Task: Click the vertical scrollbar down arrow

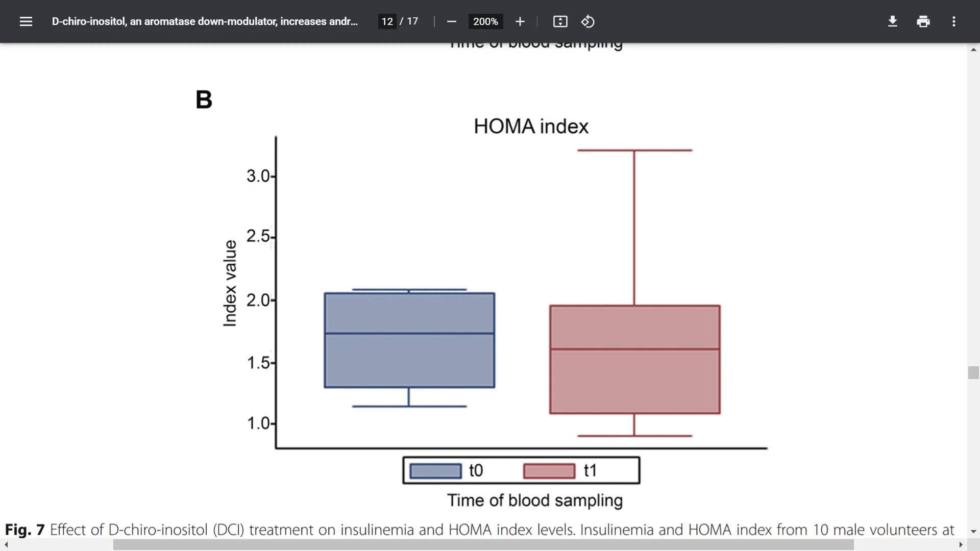Action: pyautogui.click(x=973, y=532)
